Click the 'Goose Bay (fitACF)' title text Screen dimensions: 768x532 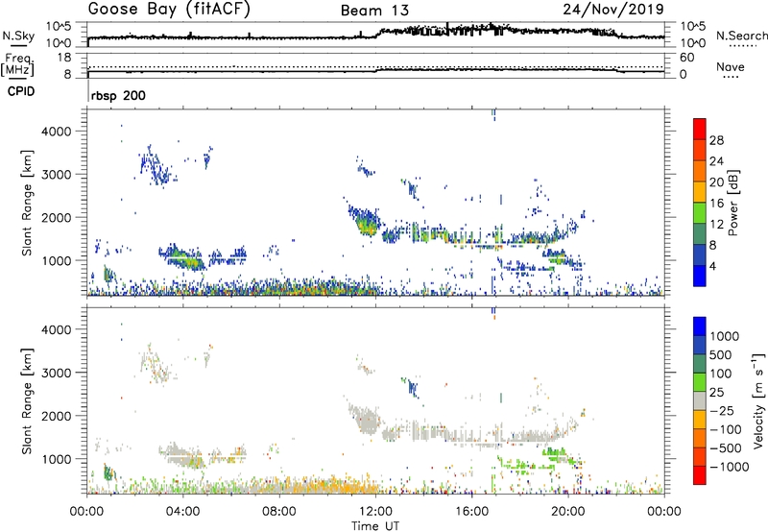(169, 10)
